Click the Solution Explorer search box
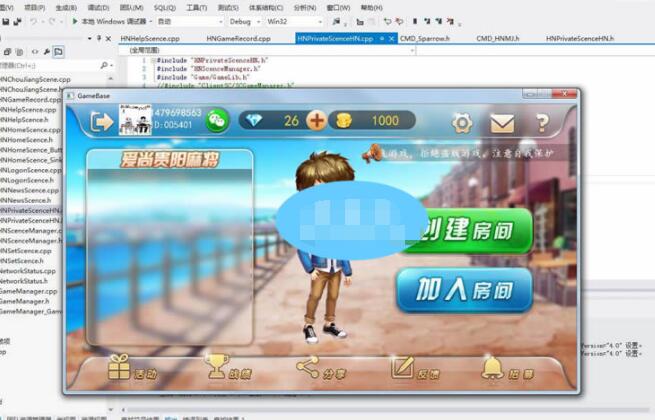The height and width of the screenshot is (420, 655). pos(49,66)
